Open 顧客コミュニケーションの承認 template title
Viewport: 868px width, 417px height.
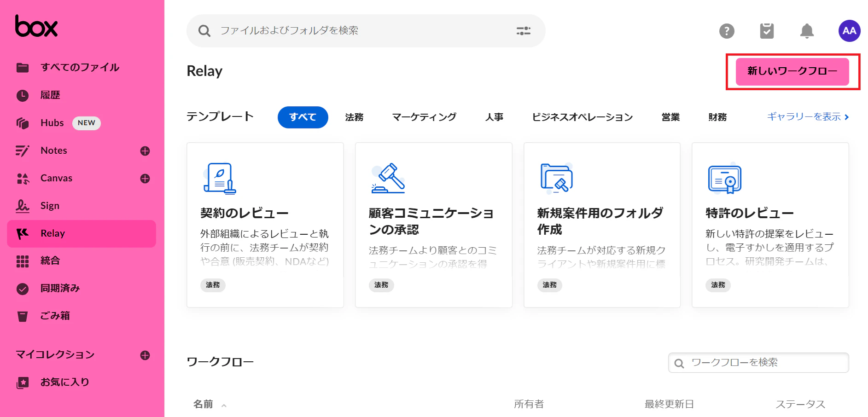(431, 221)
